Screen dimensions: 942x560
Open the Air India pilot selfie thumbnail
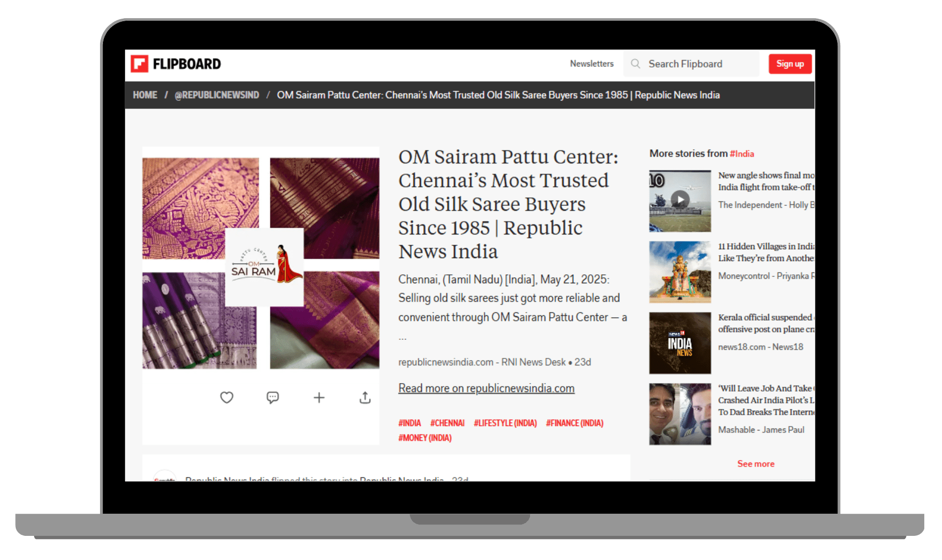pos(680,414)
